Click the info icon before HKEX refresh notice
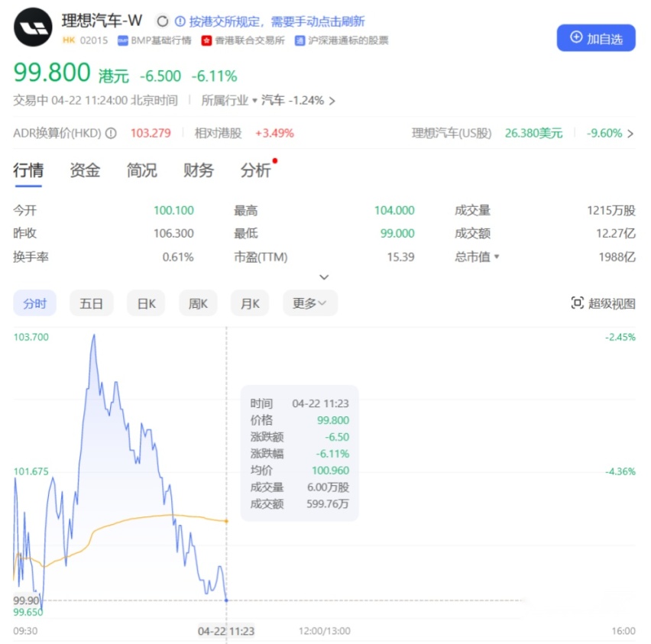Screen dimensions: 651x644 click(180, 21)
